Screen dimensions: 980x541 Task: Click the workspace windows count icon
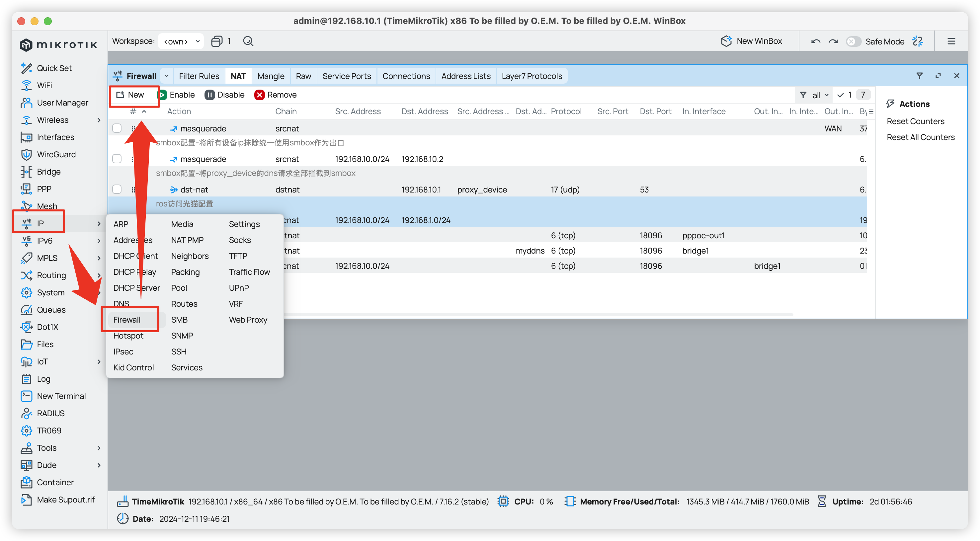216,41
